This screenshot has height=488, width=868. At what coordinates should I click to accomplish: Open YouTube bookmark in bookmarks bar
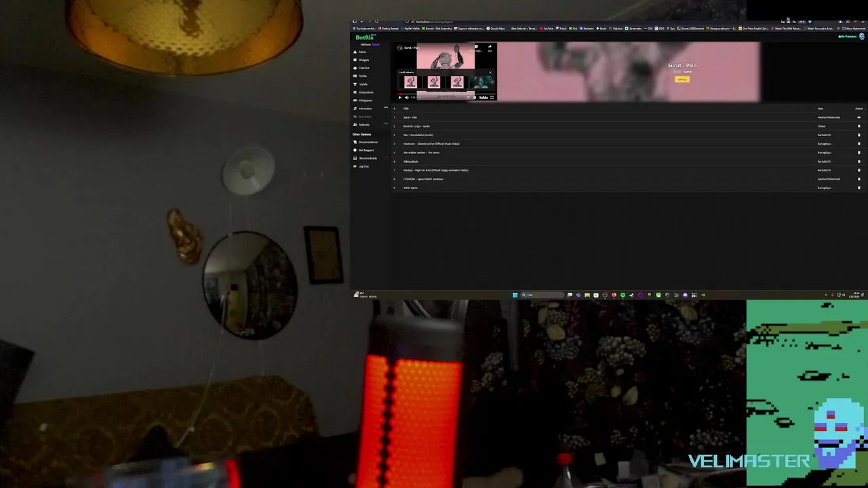[547, 28]
